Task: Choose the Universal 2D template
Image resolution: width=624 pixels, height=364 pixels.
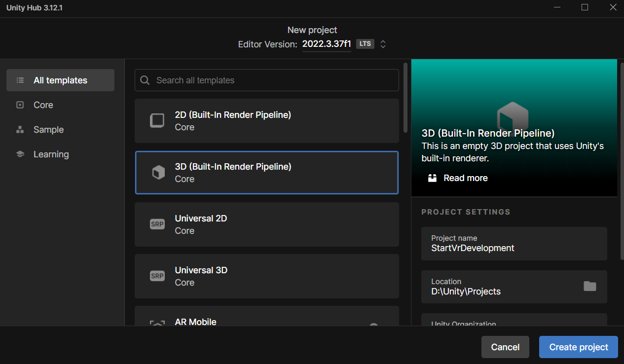Action: 267,224
